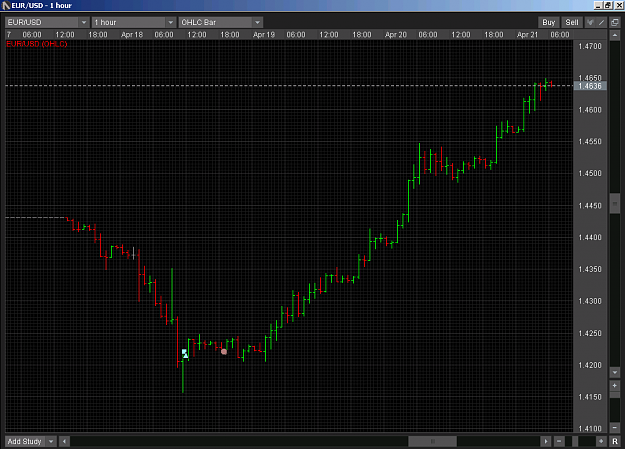Click the 1.4100 price axis label
This screenshot has width=625, height=449.
coord(590,429)
